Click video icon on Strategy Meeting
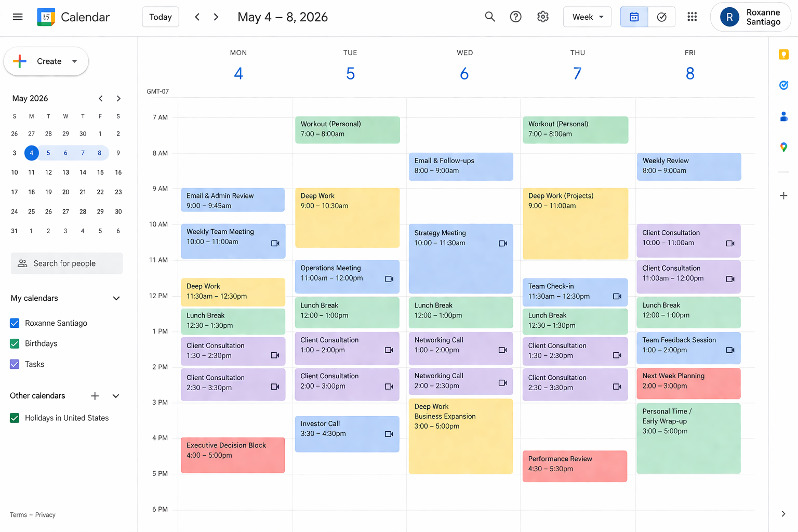This screenshot has width=798, height=532. click(x=503, y=243)
